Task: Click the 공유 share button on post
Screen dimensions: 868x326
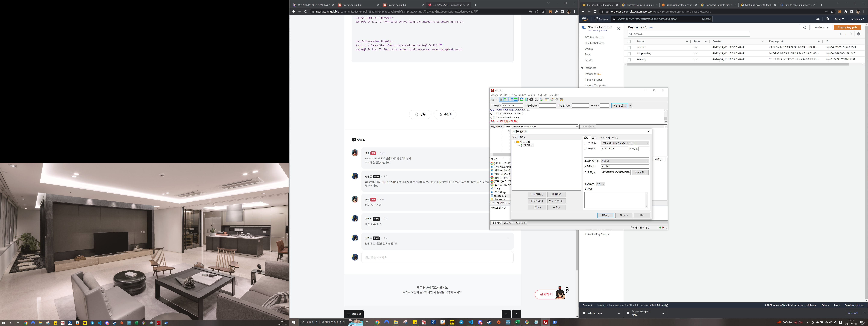Action: 420,114
